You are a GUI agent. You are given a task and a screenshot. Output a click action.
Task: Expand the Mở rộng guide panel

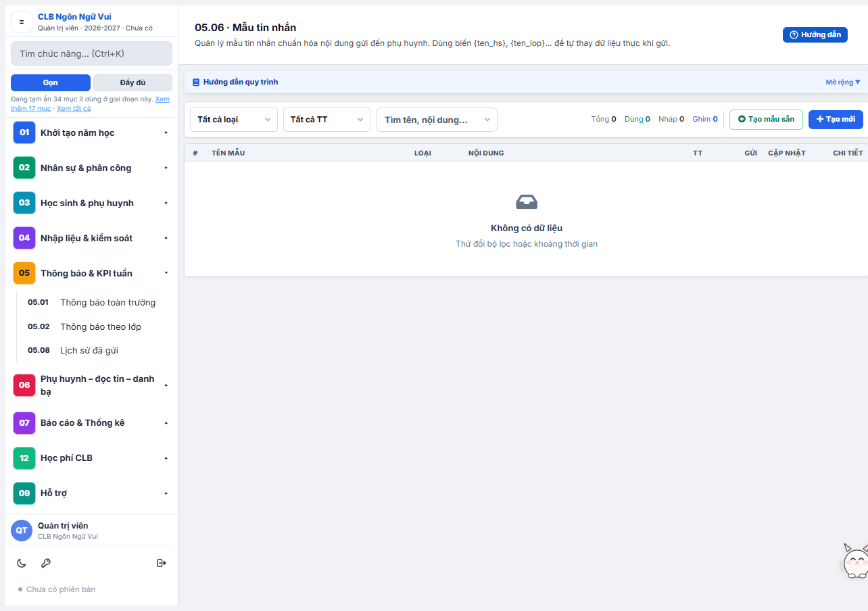843,82
